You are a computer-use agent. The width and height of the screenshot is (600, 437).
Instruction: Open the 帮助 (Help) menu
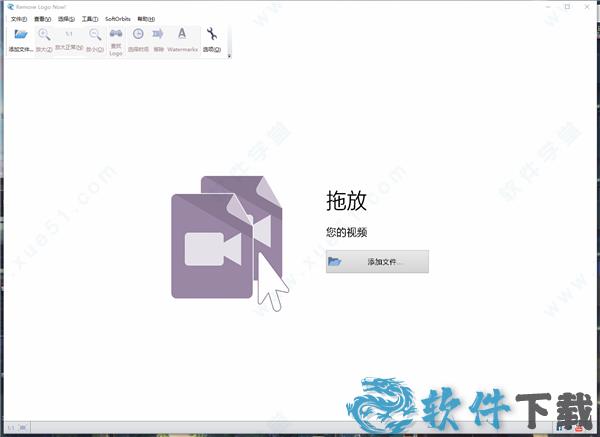(x=146, y=19)
